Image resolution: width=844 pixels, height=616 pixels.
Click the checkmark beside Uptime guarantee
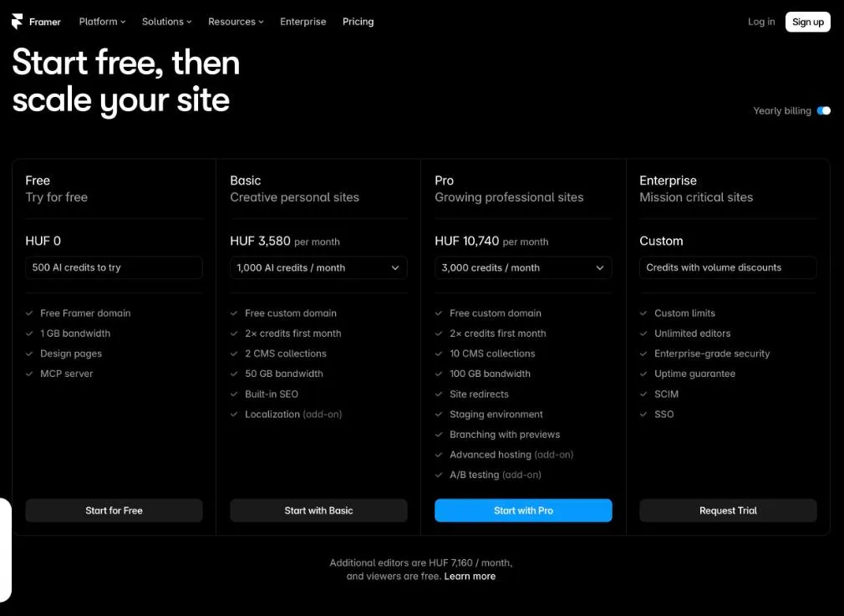click(643, 374)
